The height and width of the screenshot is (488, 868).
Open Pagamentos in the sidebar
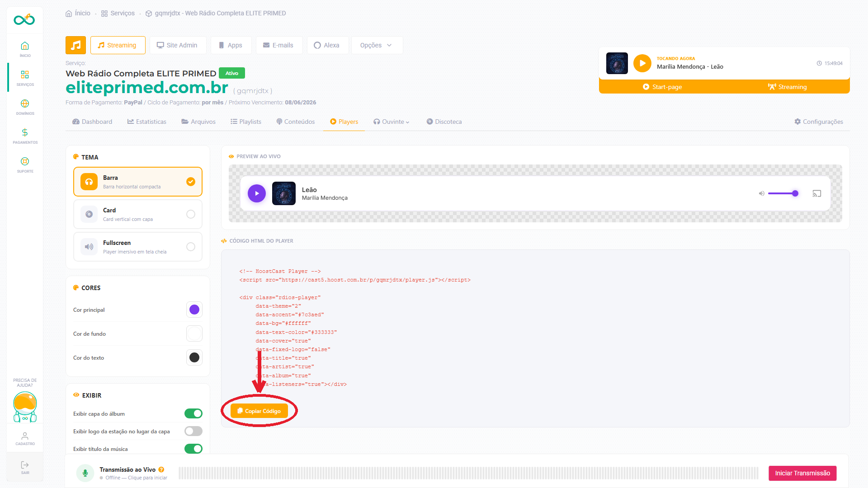[25, 136]
